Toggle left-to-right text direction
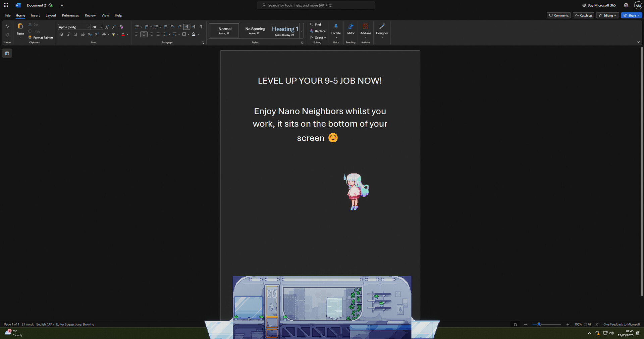This screenshot has height=339, width=644. coord(187,27)
